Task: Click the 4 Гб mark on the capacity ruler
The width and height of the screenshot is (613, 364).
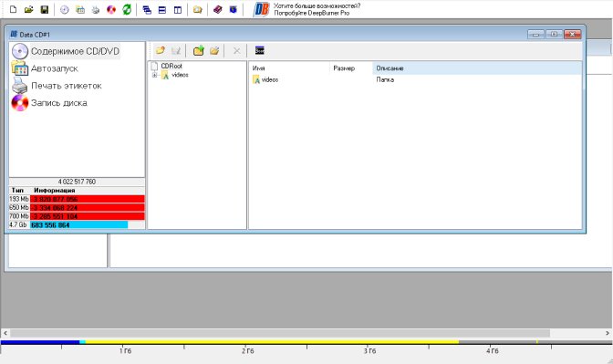Action: point(493,351)
